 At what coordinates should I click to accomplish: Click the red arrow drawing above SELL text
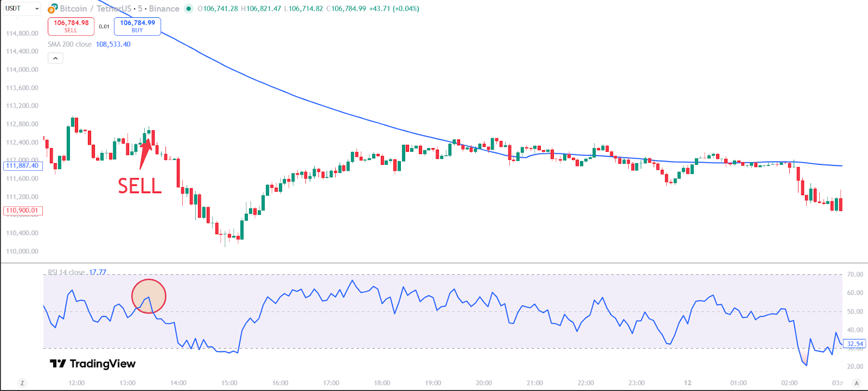[145, 153]
